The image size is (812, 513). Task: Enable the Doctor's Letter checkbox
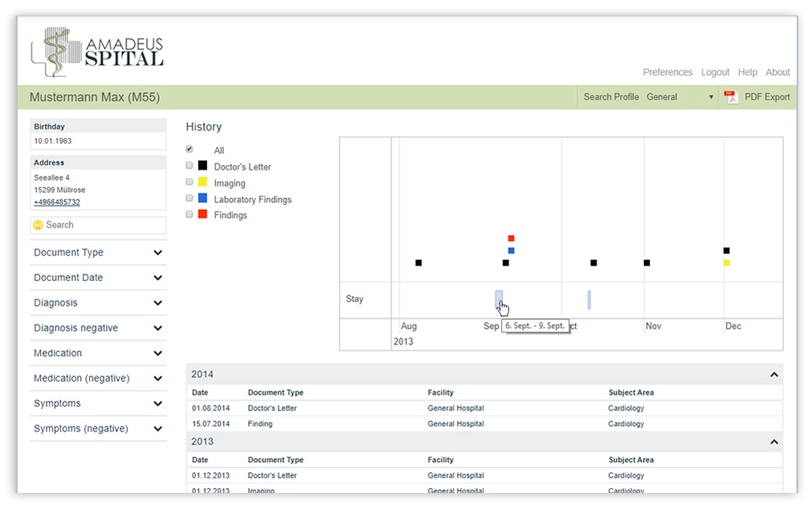[190, 165]
